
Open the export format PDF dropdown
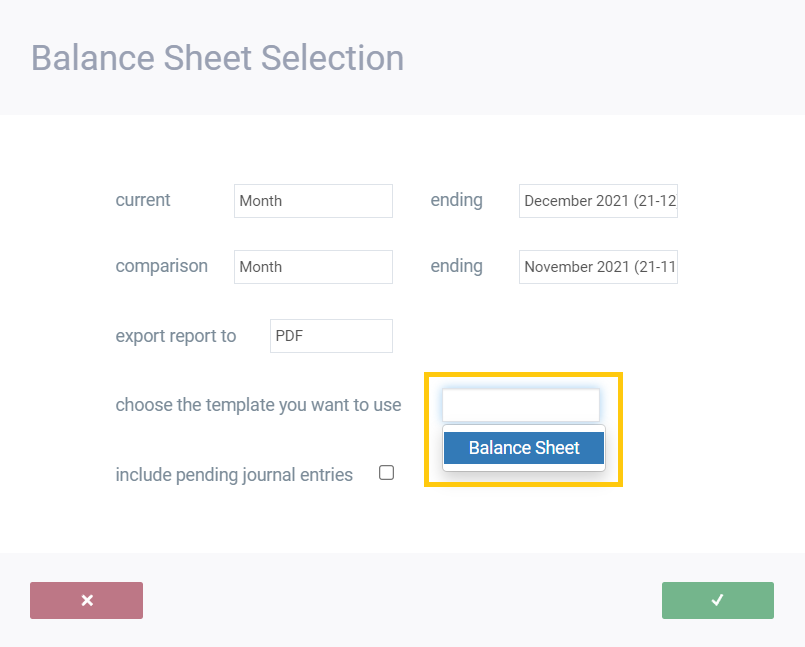click(x=331, y=336)
